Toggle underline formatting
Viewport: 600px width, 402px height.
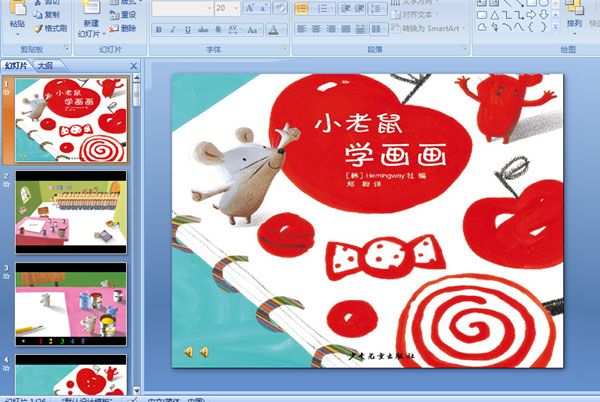(186, 30)
